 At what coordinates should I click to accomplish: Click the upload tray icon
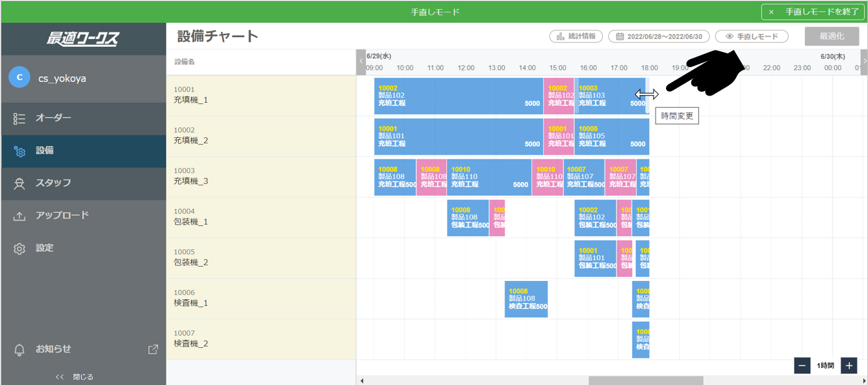coord(19,217)
